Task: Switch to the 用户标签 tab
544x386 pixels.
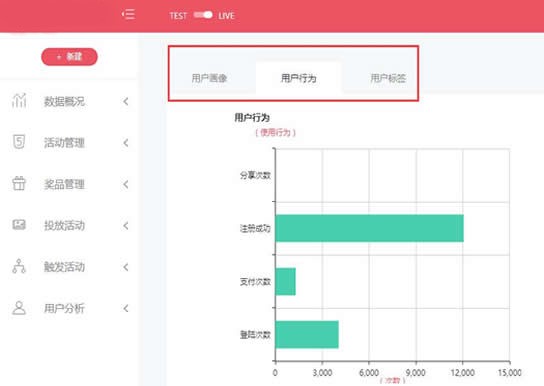Action: 388,78
